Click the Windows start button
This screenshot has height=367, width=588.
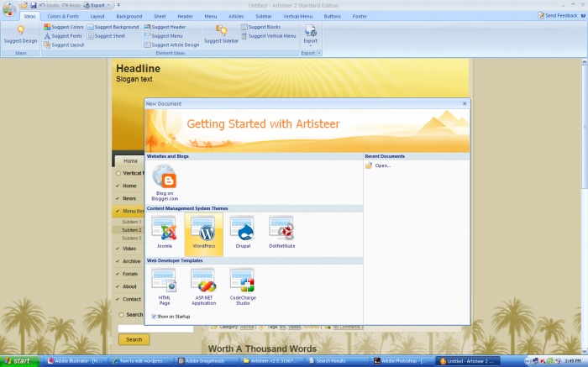(19, 361)
